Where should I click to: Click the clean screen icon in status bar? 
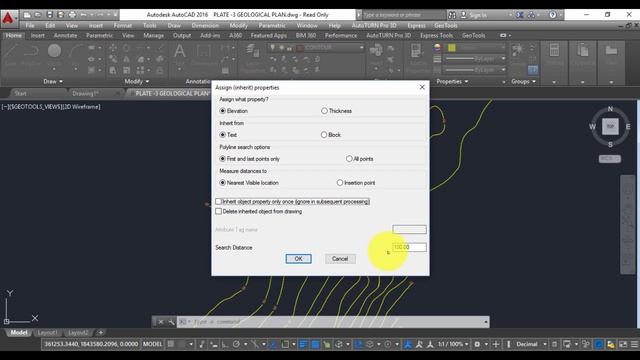[x=623, y=344]
